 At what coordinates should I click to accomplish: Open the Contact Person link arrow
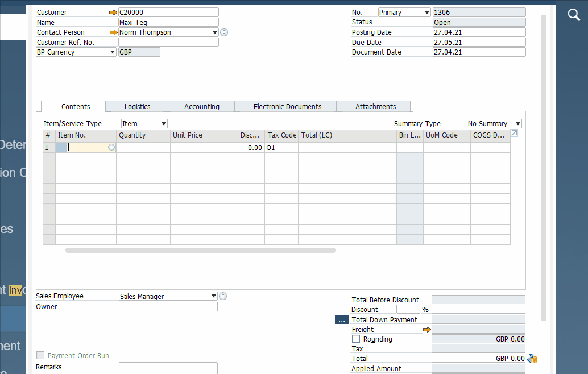113,32
